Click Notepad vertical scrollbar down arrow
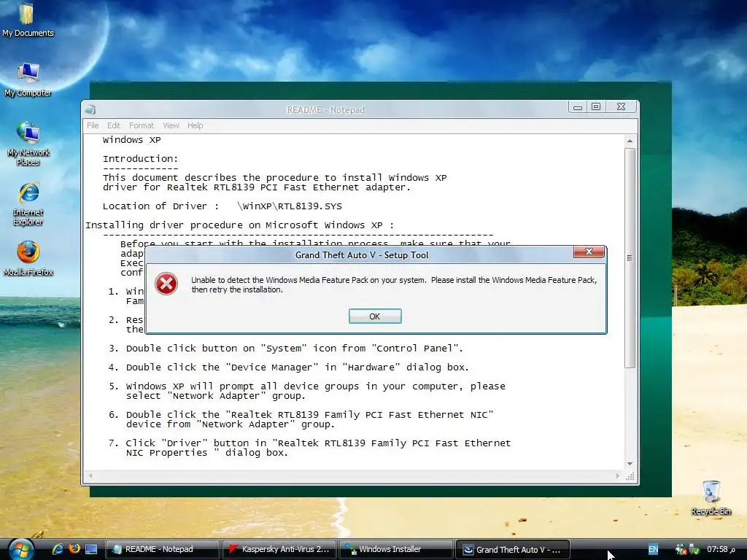The image size is (747, 560). click(630, 464)
